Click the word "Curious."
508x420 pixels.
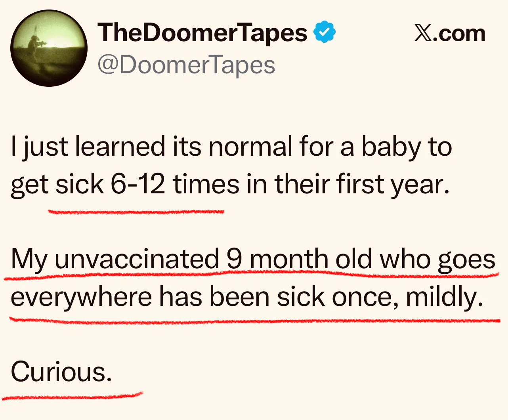[x=61, y=372]
